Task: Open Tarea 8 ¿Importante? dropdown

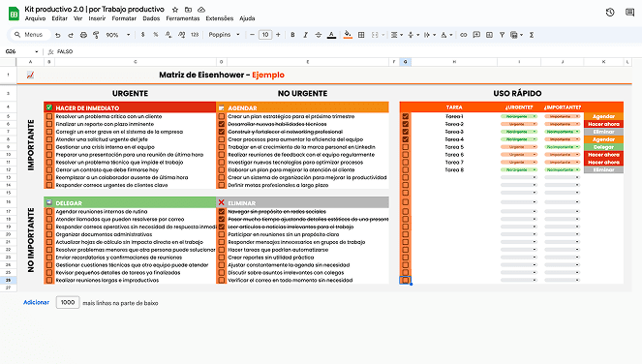Action: point(563,169)
